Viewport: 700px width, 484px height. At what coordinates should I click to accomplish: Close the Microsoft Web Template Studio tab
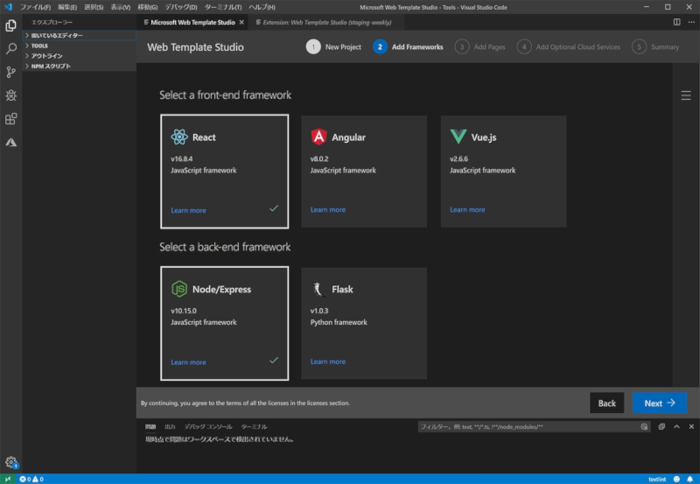pyautogui.click(x=242, y=22)
